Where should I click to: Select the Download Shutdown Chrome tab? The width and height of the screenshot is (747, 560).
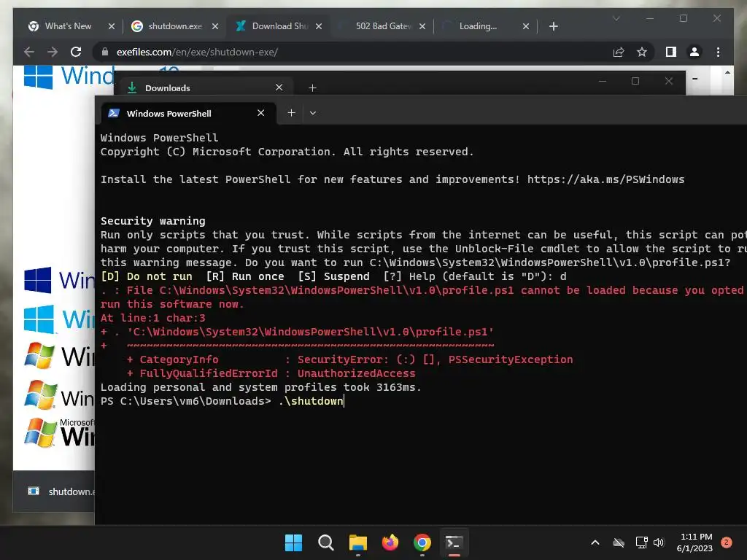279,26
